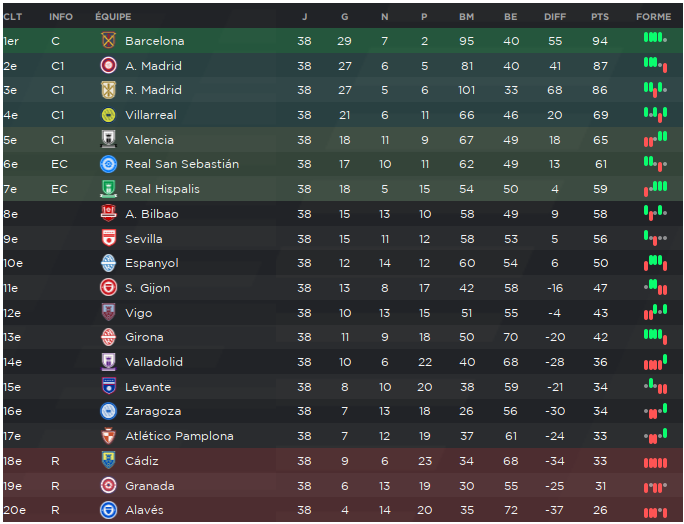Click the Cádiz club badge icon
Image resolution: width=684 pixels, height=524 pixels.
point(108,461)
